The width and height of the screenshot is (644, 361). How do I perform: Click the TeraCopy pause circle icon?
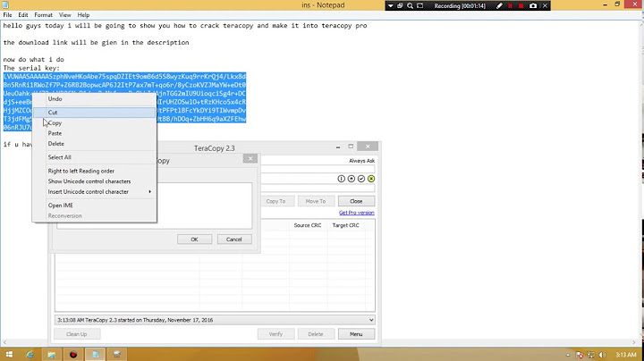point(352,179)
